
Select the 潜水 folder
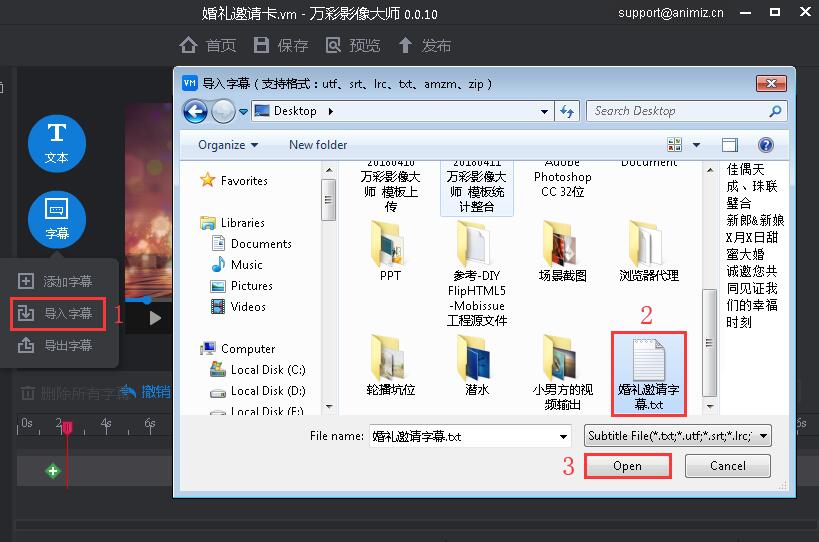[476, 365]
